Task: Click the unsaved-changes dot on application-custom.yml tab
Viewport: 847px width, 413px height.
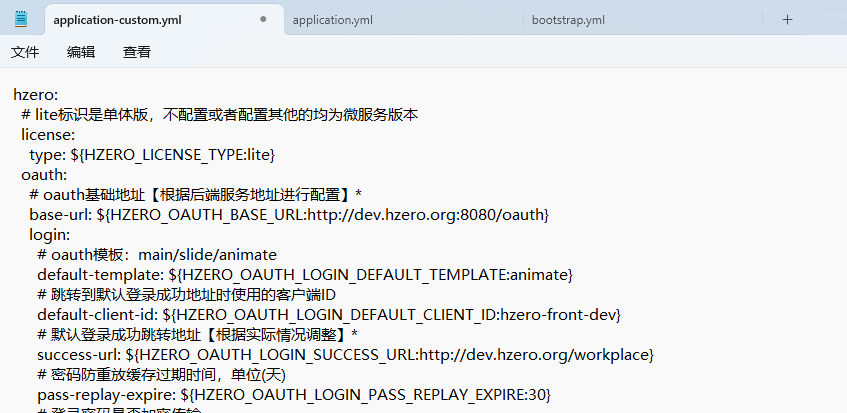Action: tap(263, 19)
